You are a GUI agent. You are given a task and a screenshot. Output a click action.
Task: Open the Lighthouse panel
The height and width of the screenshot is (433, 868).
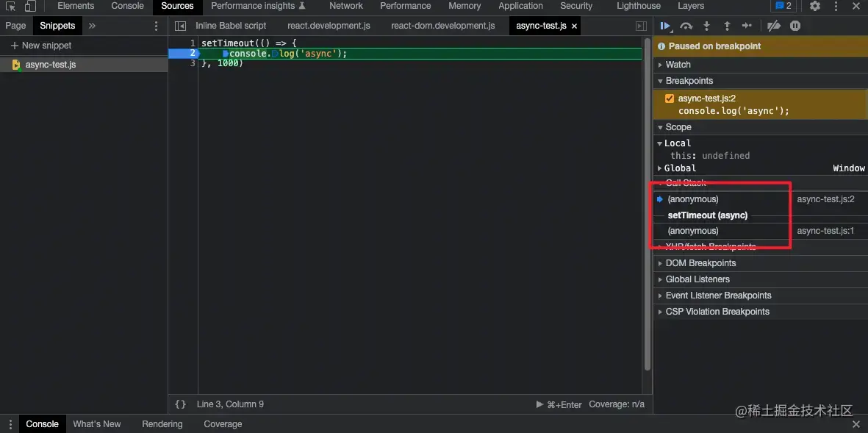638,6
